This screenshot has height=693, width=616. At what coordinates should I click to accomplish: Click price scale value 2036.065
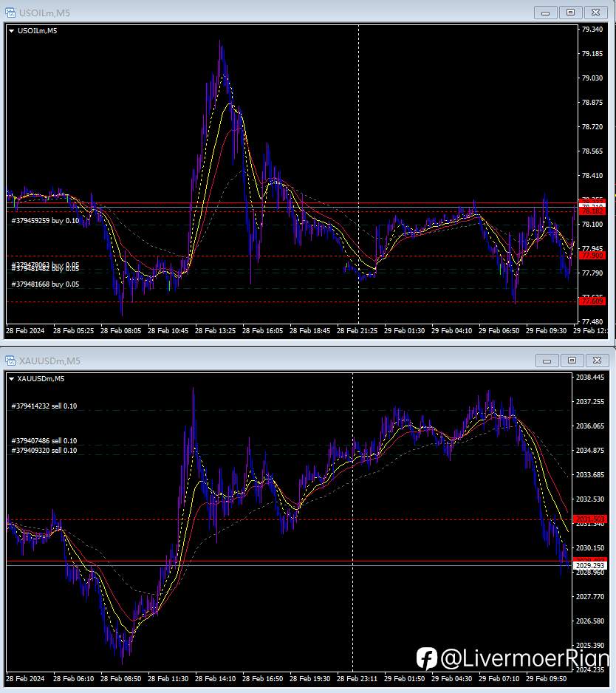[x=590, y=426]
